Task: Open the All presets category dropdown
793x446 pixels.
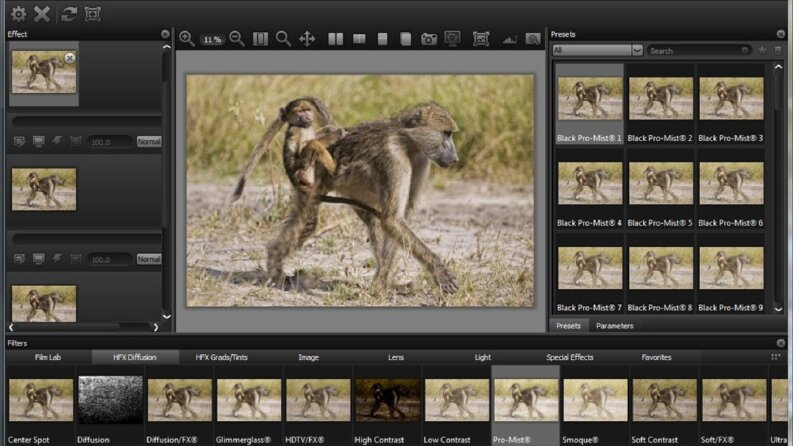Action: (x=597, y=50)
